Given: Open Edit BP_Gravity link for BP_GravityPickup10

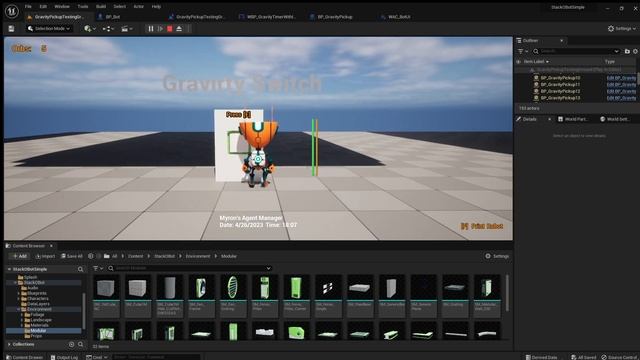Looking at the screenshot, I should pos(621,78).
